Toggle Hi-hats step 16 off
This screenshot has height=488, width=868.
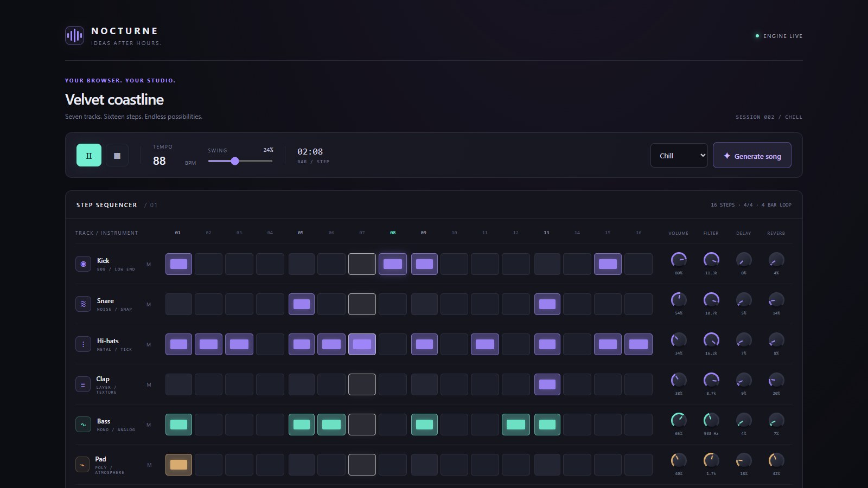click(639, 344)
